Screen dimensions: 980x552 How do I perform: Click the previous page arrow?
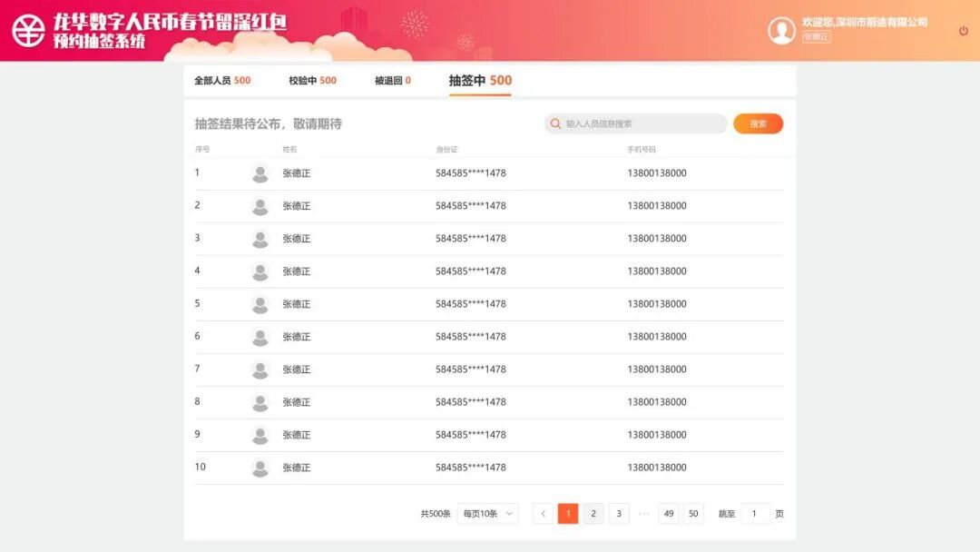(543, 513)
